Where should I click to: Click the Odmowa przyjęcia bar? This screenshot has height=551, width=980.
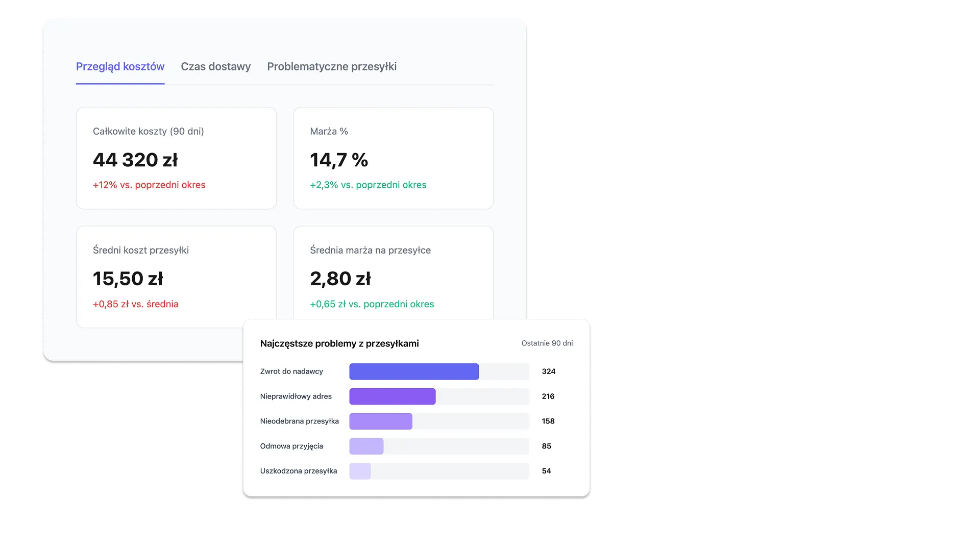tap(366, 446)
